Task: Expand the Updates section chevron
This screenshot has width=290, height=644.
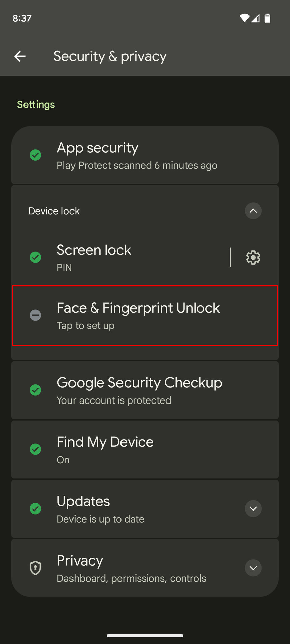Action: [253, 508]
